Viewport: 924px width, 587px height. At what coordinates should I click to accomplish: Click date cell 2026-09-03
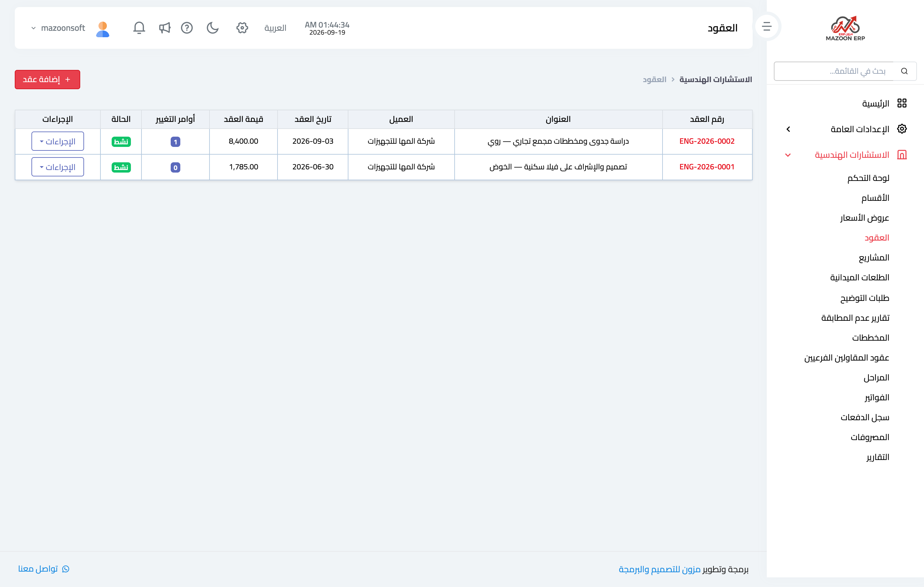click(313, 141)
